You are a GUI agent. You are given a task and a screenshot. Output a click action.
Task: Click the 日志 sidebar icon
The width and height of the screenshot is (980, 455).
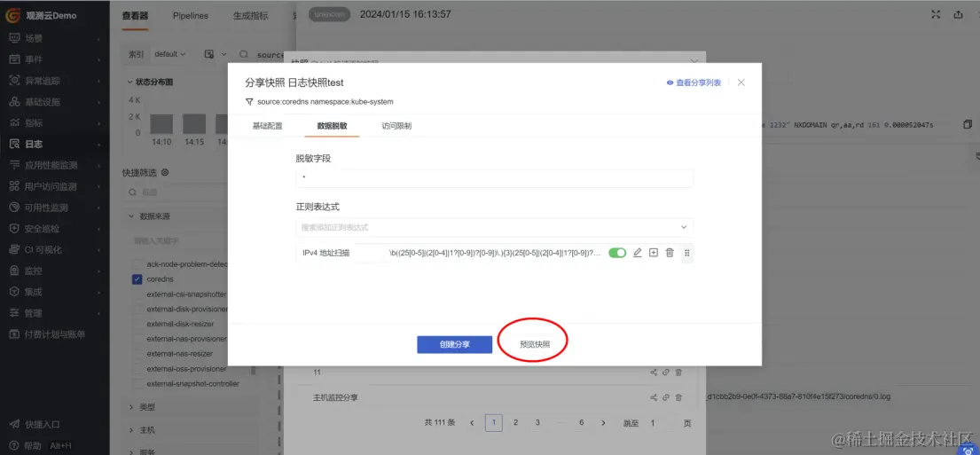tap(14, 145)
